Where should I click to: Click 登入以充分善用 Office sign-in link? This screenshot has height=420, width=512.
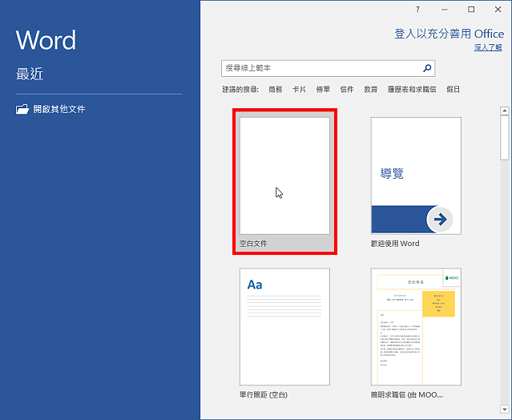449,34
